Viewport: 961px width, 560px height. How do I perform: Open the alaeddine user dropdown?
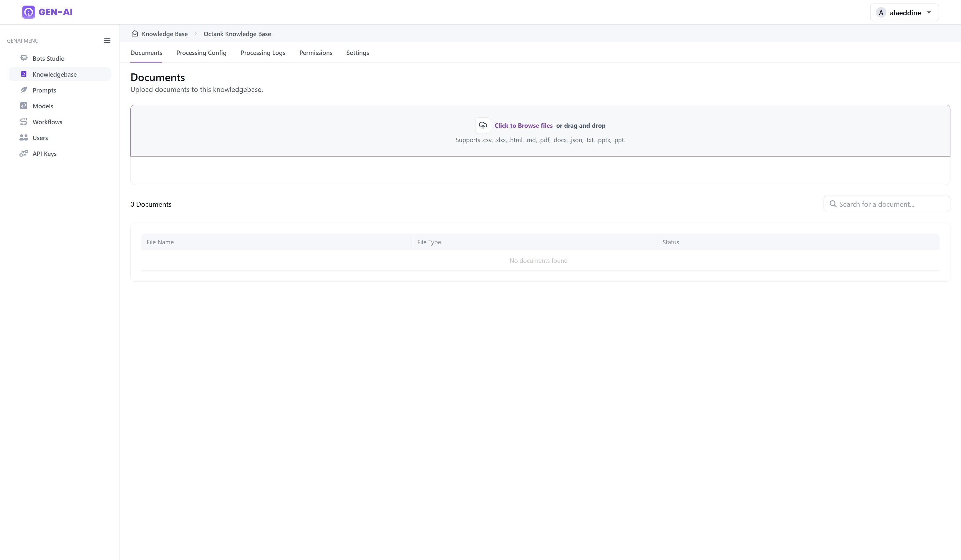pyautogui.click(x=904, y=13)
